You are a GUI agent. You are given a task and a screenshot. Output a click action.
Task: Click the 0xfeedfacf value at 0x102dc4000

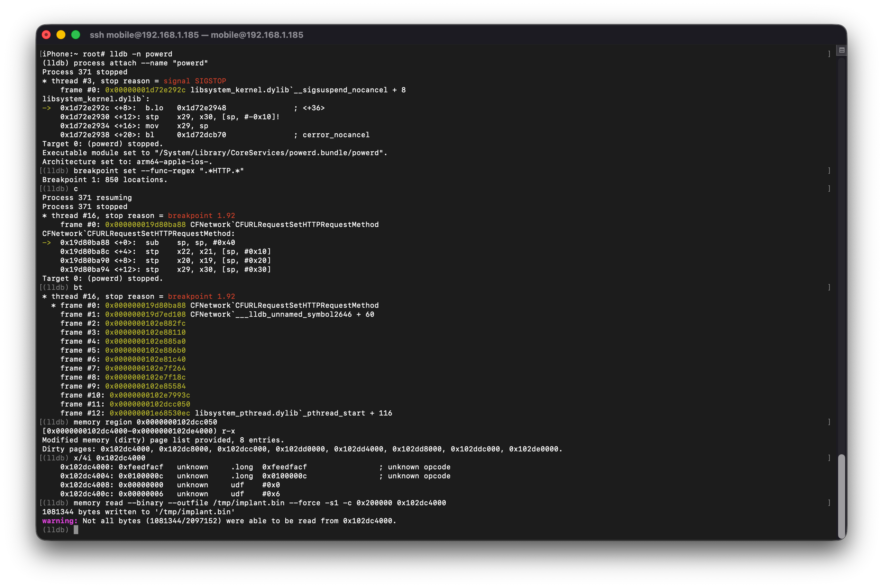click(x=141, y=467)
